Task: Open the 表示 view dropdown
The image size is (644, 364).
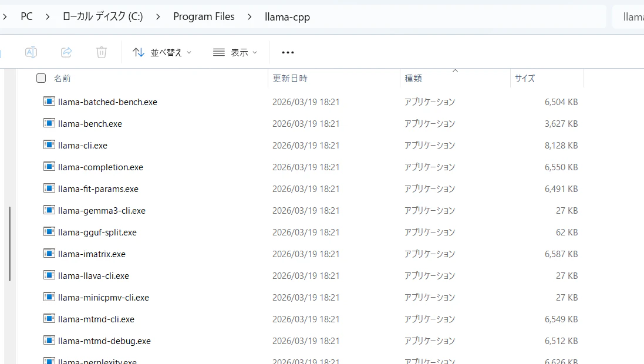Action: coord(235,52)
